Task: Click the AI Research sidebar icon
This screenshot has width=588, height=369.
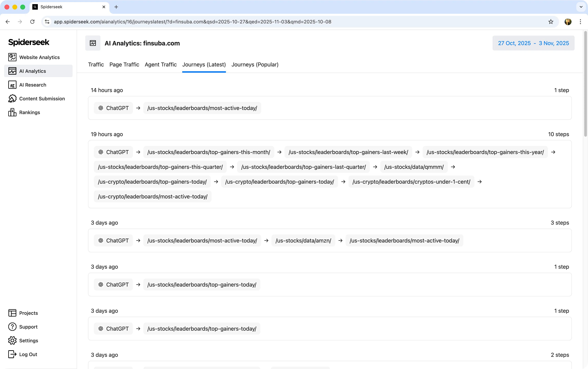Action: 12,85
